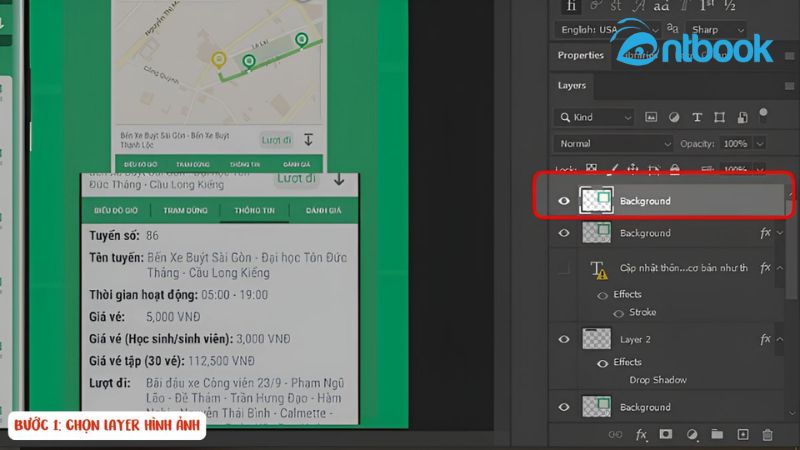Click lock image pixels brush icon
This screenshot has height=450, width=800.
pyautogui.click(x=613, y=169)
